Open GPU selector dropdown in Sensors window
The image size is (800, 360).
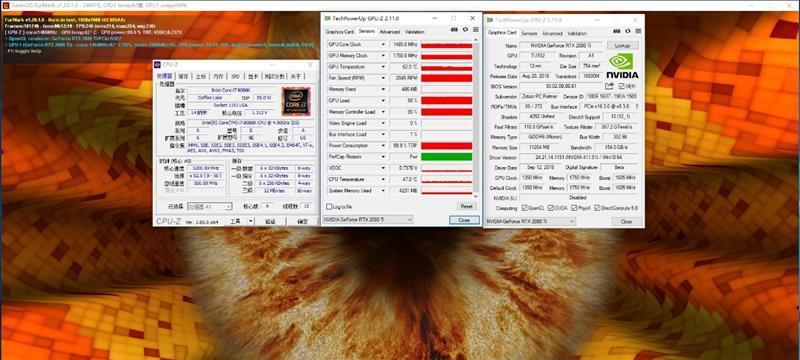[368, 219]
